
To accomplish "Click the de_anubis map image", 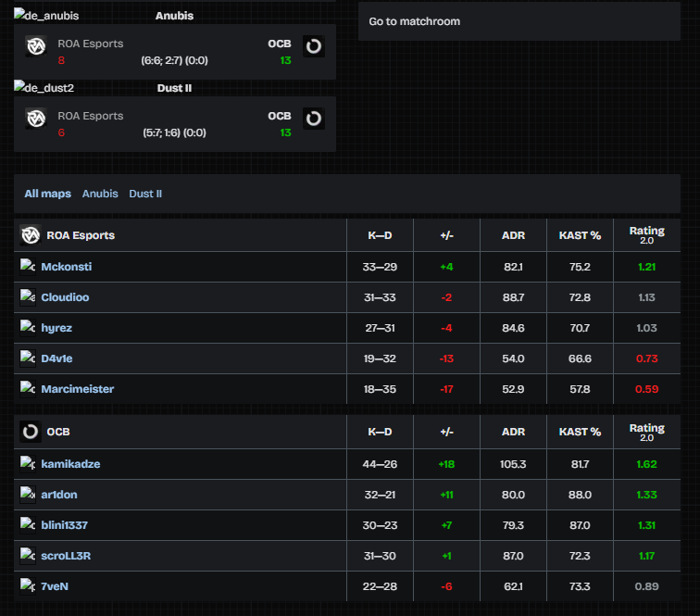I will [x=46, y=15].
